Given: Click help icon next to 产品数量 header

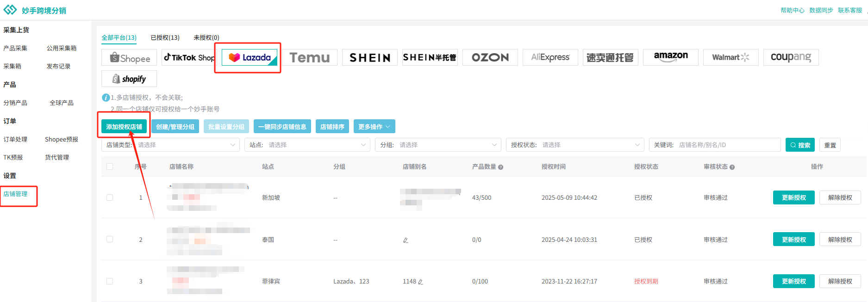Looking at the screenshot, I should [x=500, y=167].
